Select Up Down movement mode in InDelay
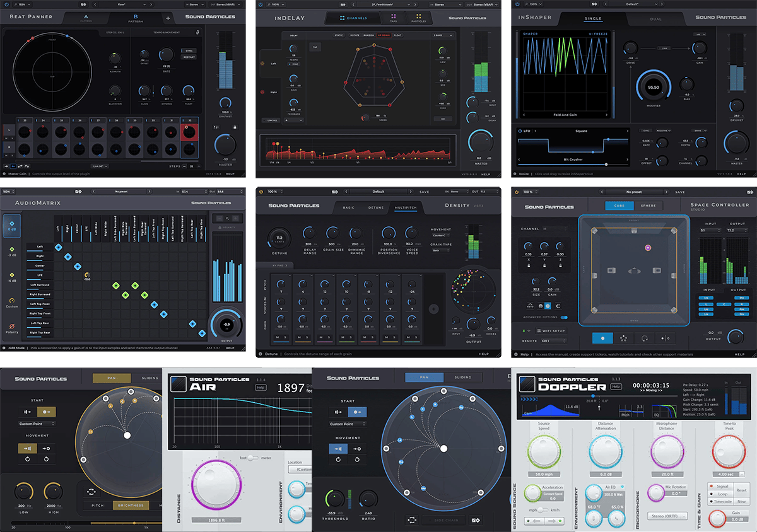Viewport: 757px width, 532px height. 384,35
